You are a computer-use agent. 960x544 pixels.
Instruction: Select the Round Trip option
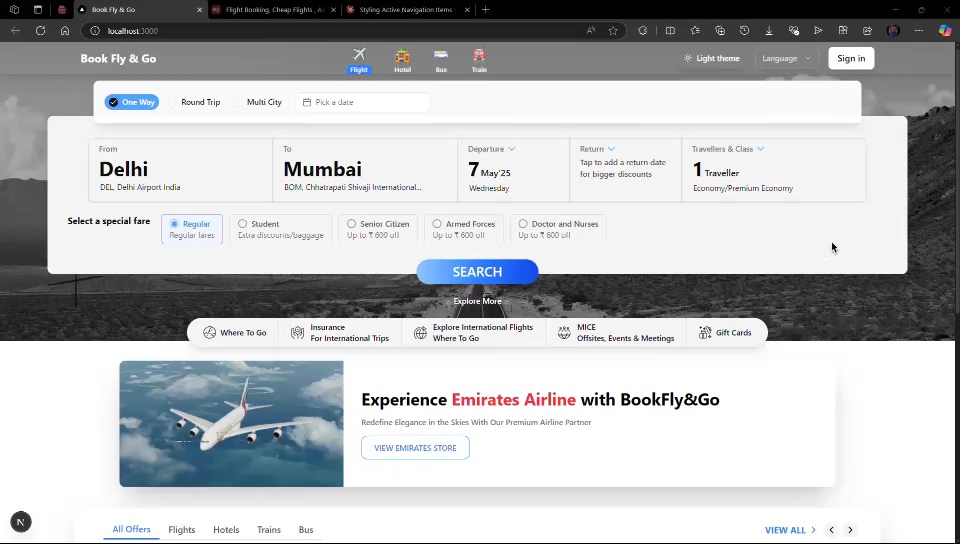194,102
